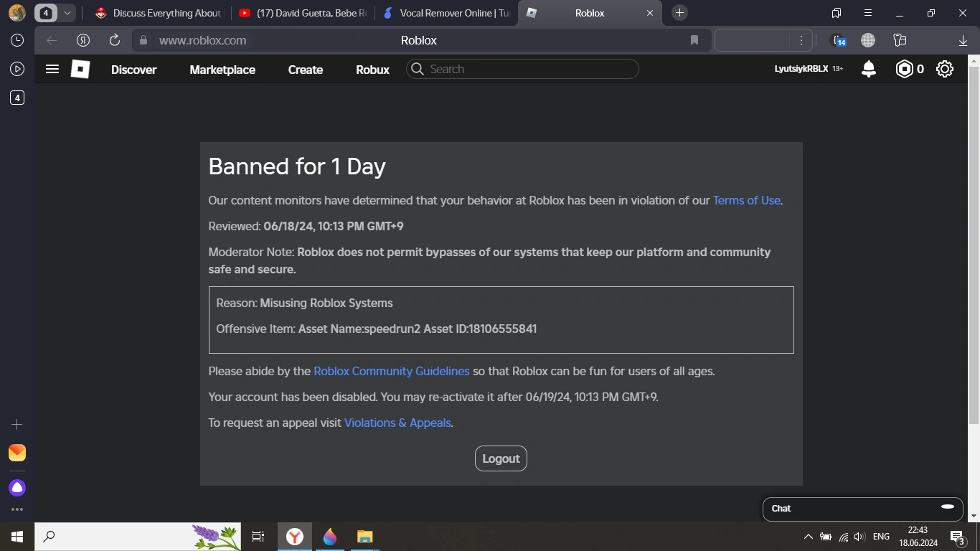The width and height of the screenshot is (980, 551).
Task: Open the Violations & Appeals link
Action: (397, 423)
